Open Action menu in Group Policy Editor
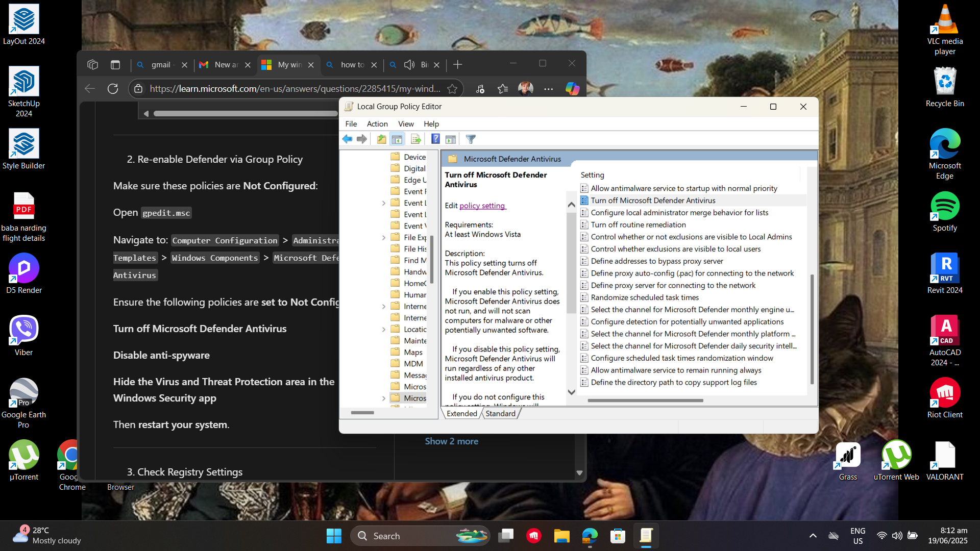This screenshot has width=980, height=551. [x=377, y=123]
